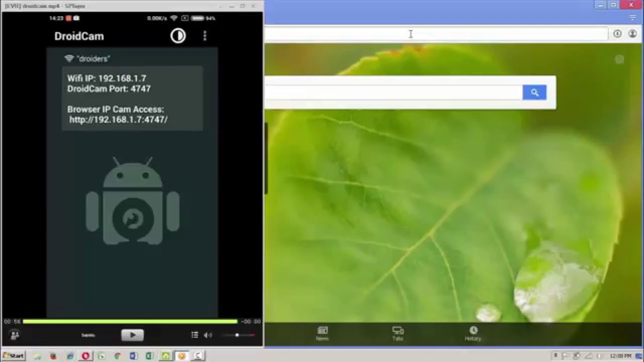The image size is (644, 362).
Task: Click the "DroidCam Port: 4747" text
Action: pos(109,89)
